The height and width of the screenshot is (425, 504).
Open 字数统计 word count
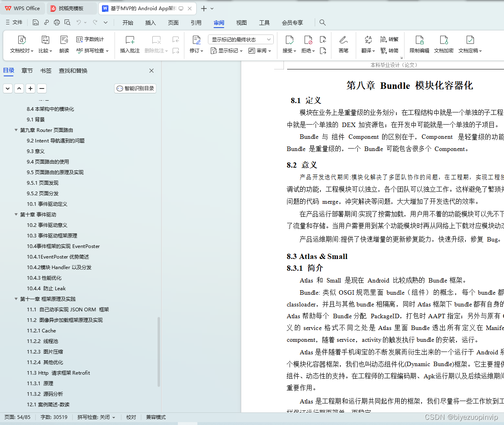coord(90,39)
